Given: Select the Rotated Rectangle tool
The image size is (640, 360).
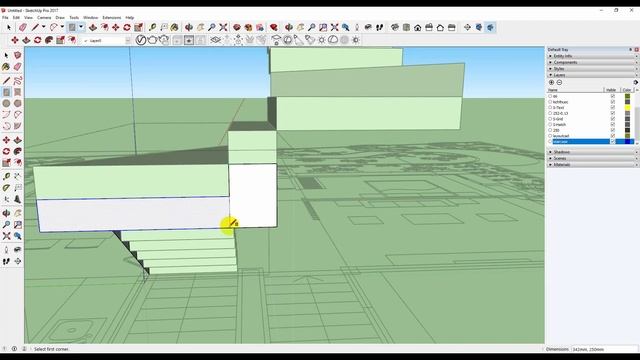Looking at the screenshot, I should point(18,92).
